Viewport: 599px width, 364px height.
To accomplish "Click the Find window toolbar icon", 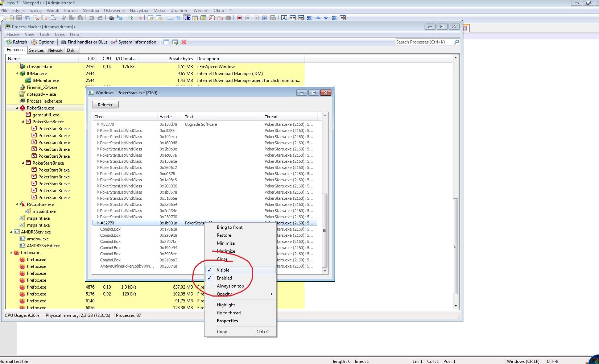I will pos(166,42).
